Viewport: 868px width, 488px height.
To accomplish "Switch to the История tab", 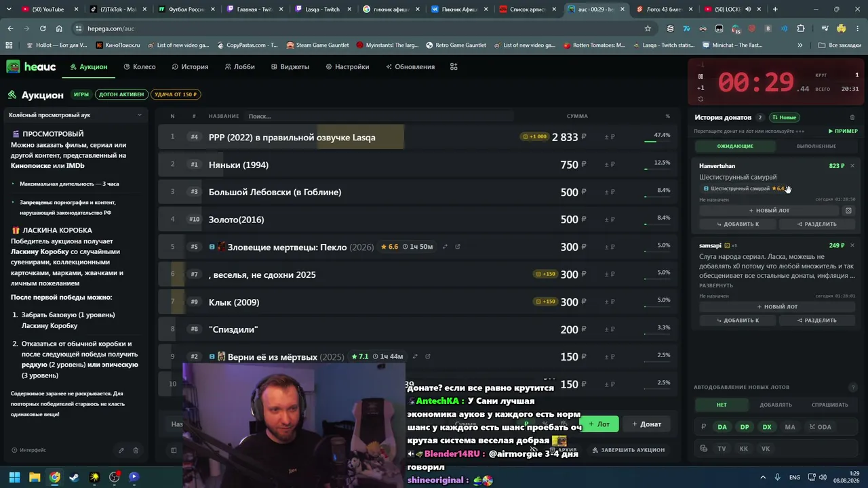I will click(190, 67).
